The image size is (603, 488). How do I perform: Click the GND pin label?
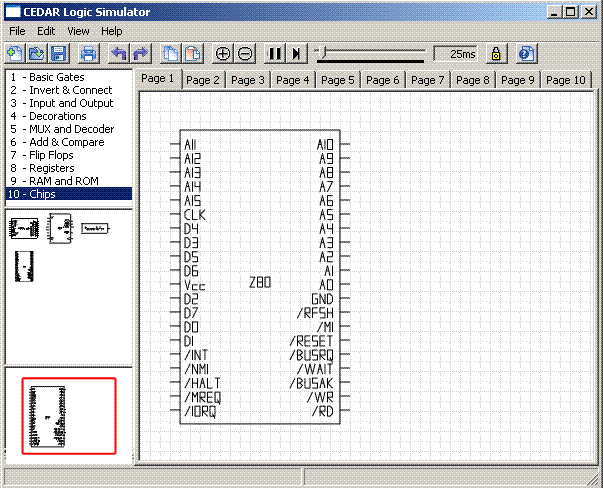tap(322, 299)
